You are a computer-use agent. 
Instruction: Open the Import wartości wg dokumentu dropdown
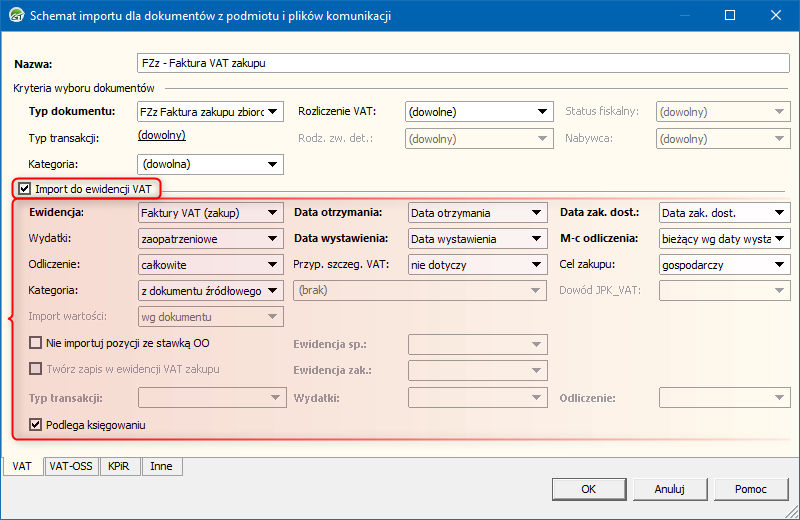[x=211, y=317]
